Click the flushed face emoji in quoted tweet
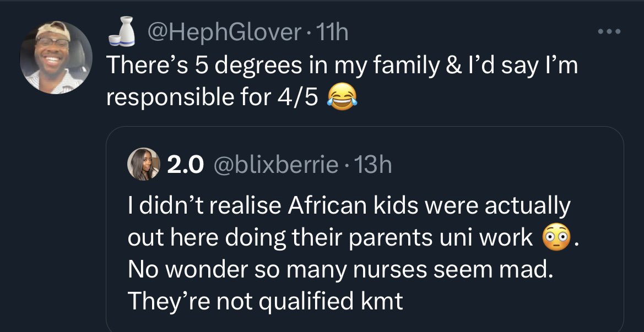 click(555, 237)
